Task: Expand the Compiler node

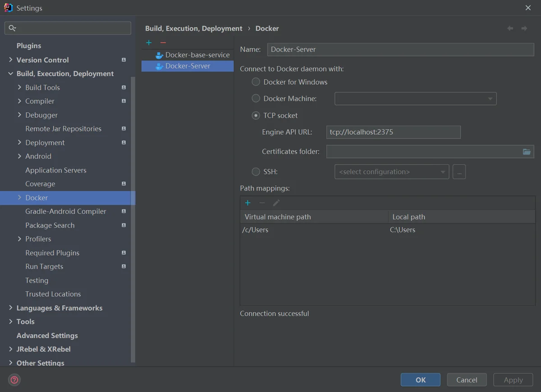Action: [x=19, y=101]
